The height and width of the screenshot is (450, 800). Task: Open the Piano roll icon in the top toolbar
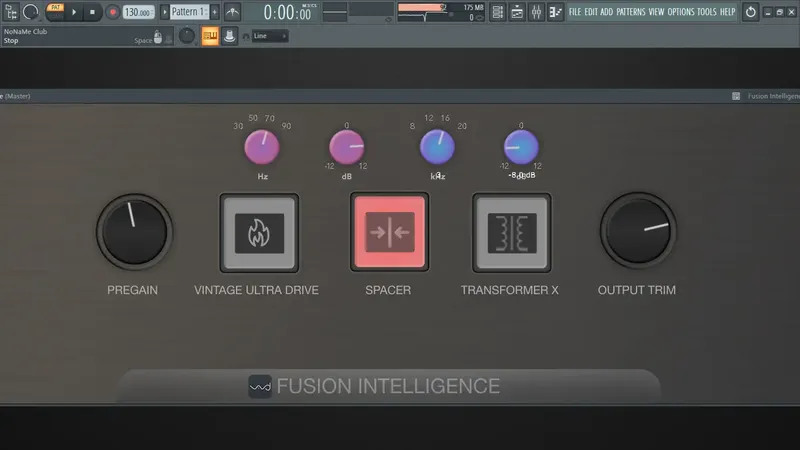tap(555, 12)
